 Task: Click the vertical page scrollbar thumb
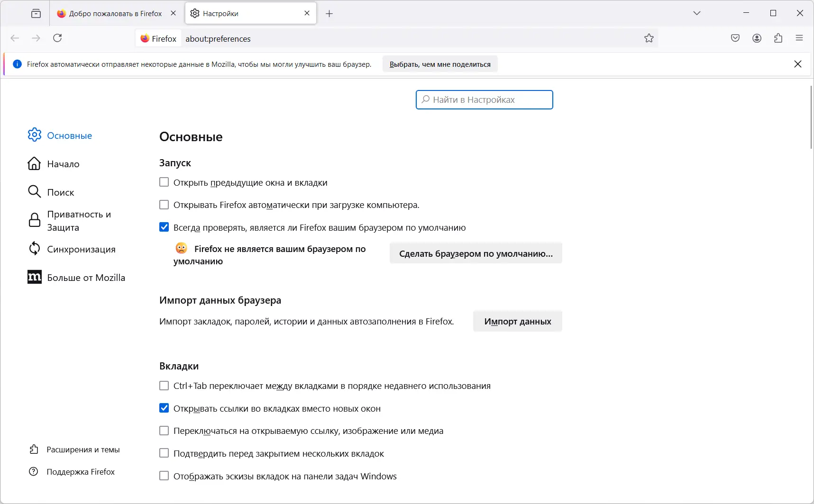point(811,117)
